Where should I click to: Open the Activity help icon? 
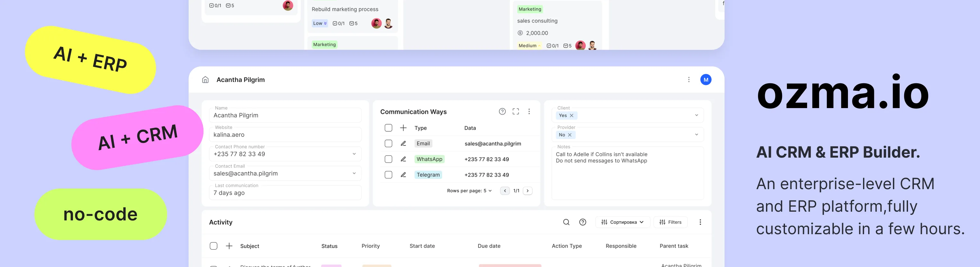pyautogui.click(x=583, y=222)
